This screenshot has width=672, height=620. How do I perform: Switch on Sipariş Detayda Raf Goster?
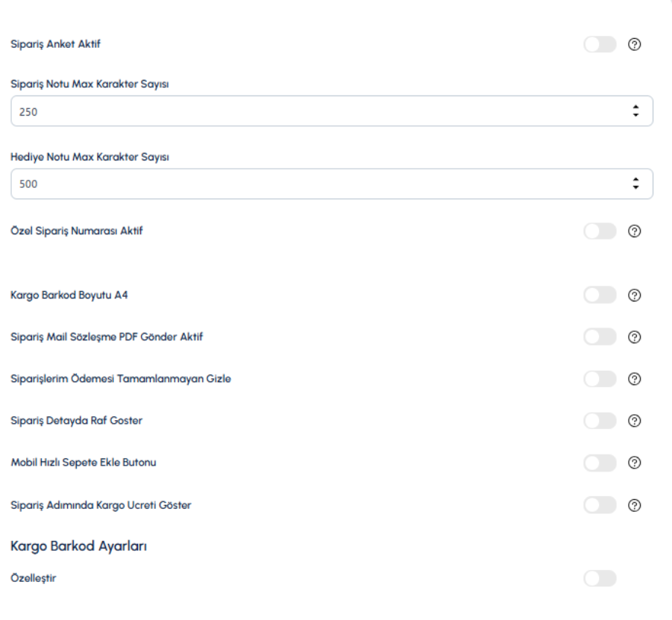point(600,421)
